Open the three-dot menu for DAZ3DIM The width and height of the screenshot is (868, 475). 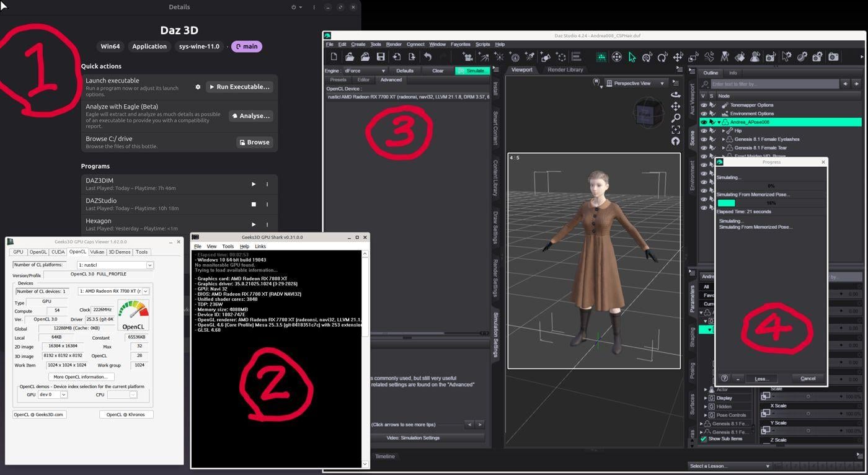[267, 184]
